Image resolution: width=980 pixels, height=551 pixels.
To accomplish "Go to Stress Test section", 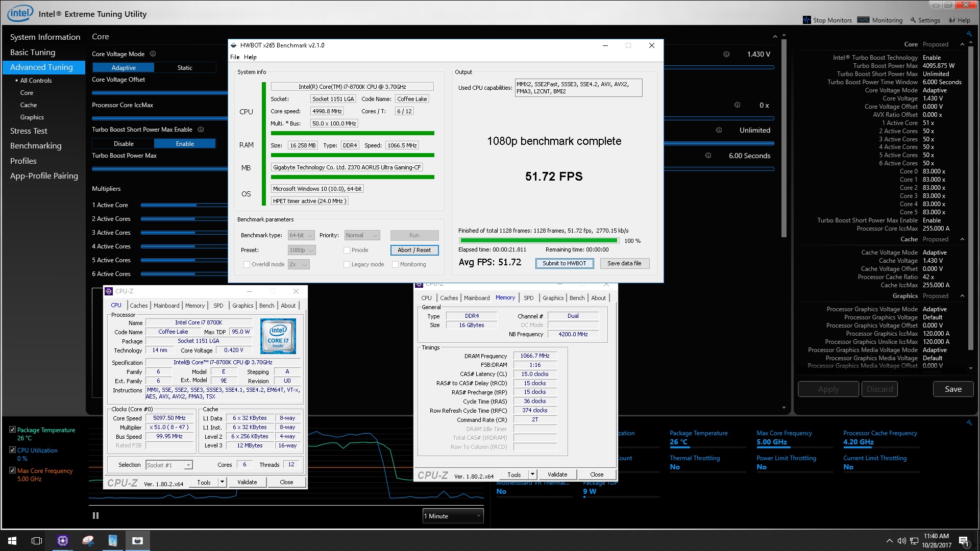I will pyautogui.click(x=29, y=131).
